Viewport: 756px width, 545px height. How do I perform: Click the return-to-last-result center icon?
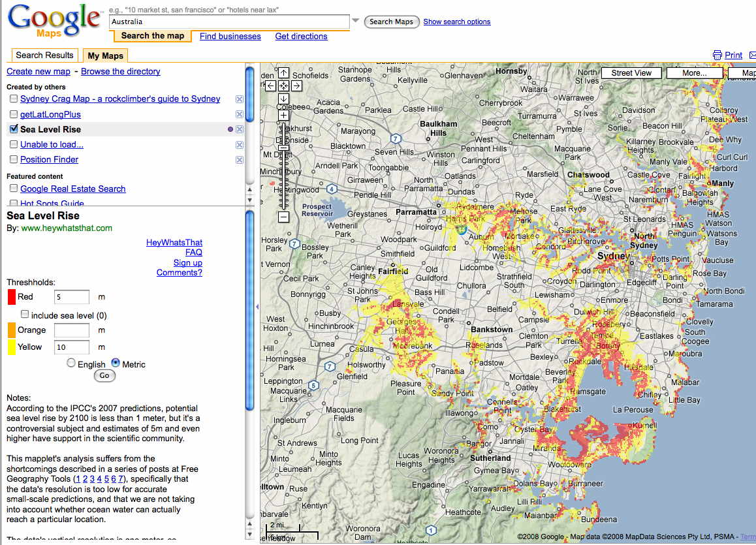[283, 86]
